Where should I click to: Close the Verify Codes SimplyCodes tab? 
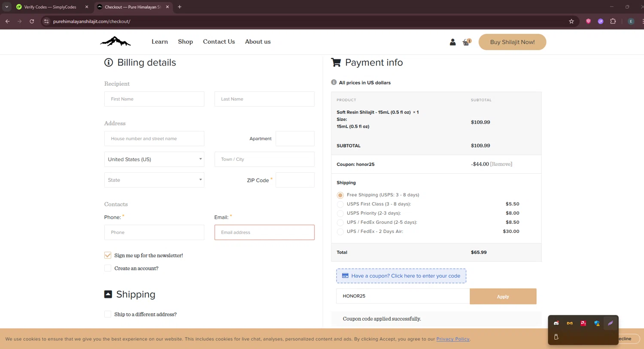pyautogui.click(x=86, y=7)
